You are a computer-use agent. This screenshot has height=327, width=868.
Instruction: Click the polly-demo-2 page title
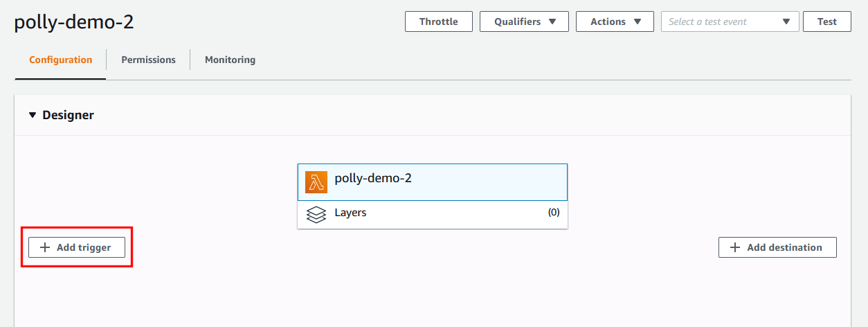[x=74, y=22]
